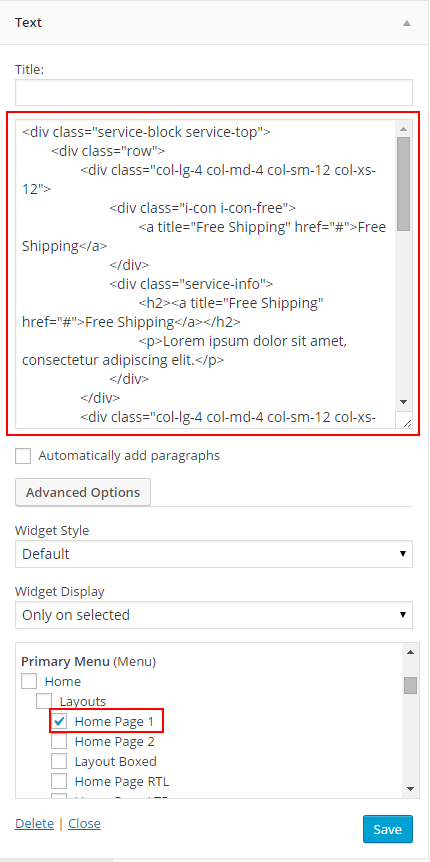Open the Widget Display dropdown
Image resolution: width=430 pixels, height=862 pixels.
tap(214, 615)
